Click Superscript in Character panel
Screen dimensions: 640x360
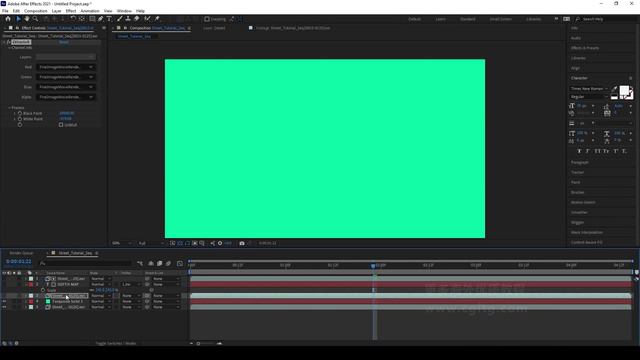click(x=616, y=151)
